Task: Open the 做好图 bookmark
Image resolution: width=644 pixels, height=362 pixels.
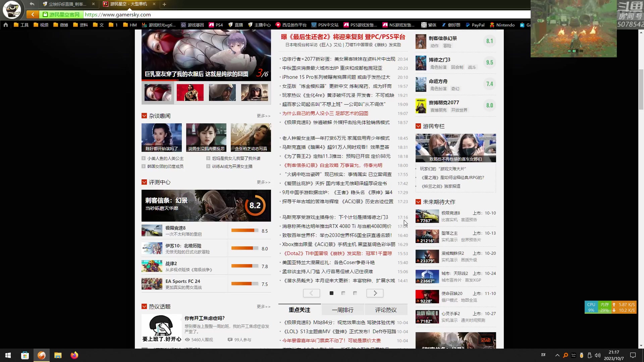Action: (451, 25)
